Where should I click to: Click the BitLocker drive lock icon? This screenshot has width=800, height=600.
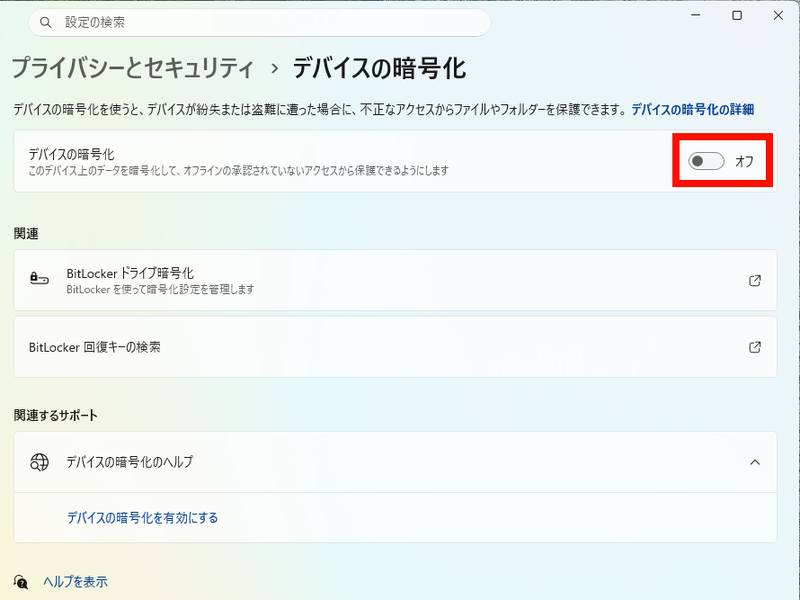pyautogui.click(x=39, y=279)
